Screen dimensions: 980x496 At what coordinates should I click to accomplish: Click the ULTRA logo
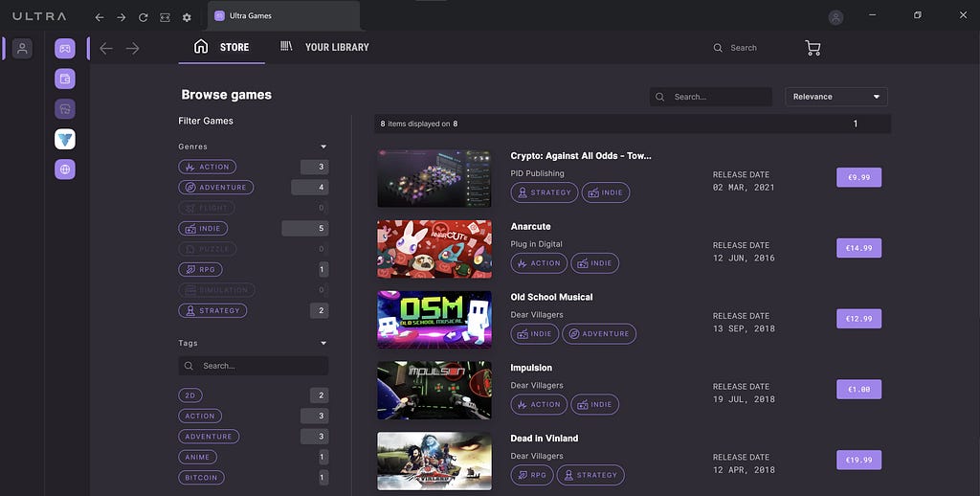click(39, 16)
